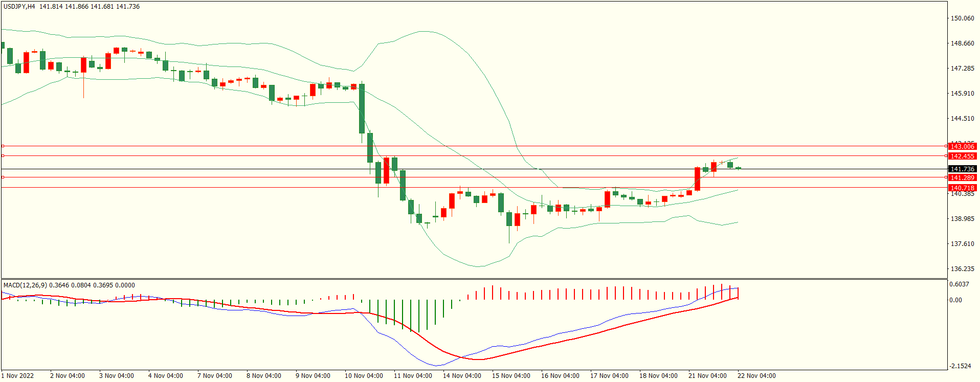
Task: Select the 1 Nov 2022 date label
Action: click(17, 376)
